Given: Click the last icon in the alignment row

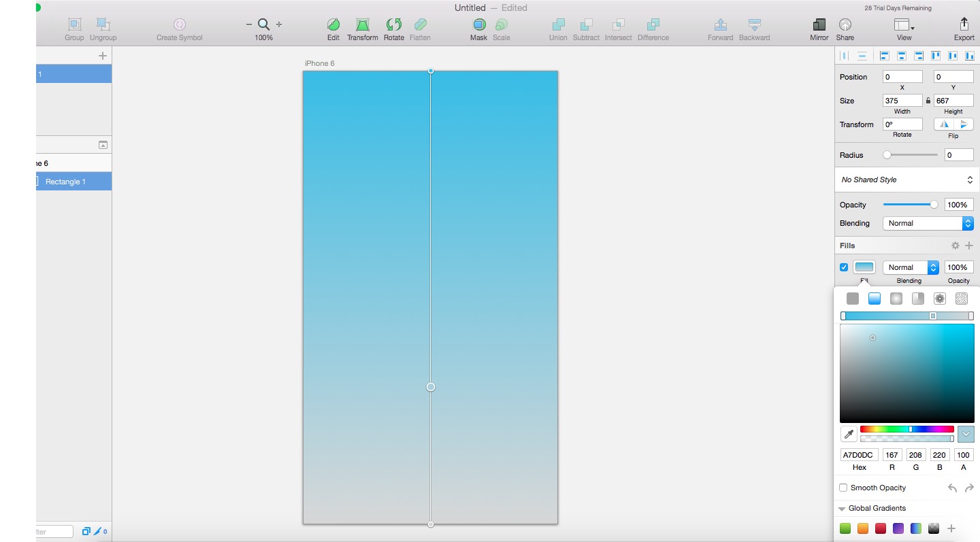Looking at the screenshot, I should point(970,56).
